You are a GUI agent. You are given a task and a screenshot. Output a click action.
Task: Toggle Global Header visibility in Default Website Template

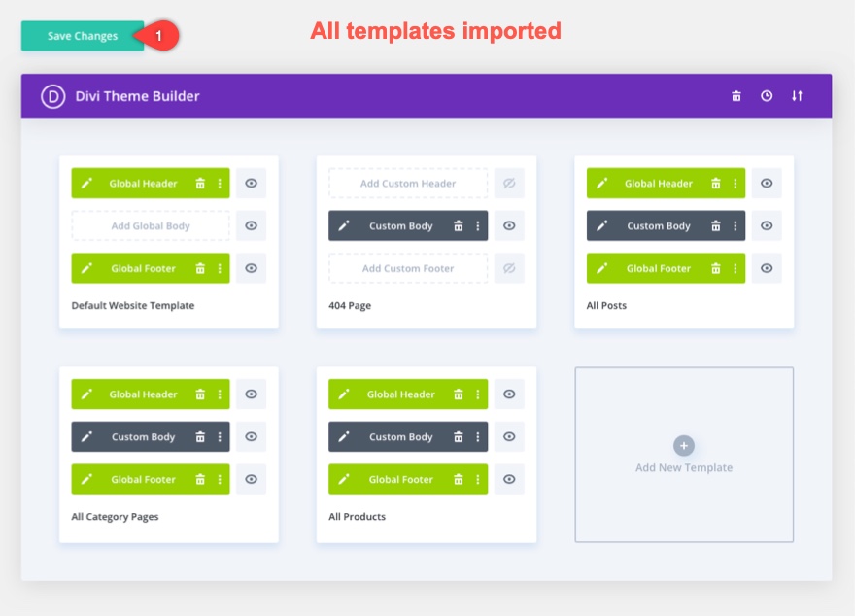[x=251, y=184]
